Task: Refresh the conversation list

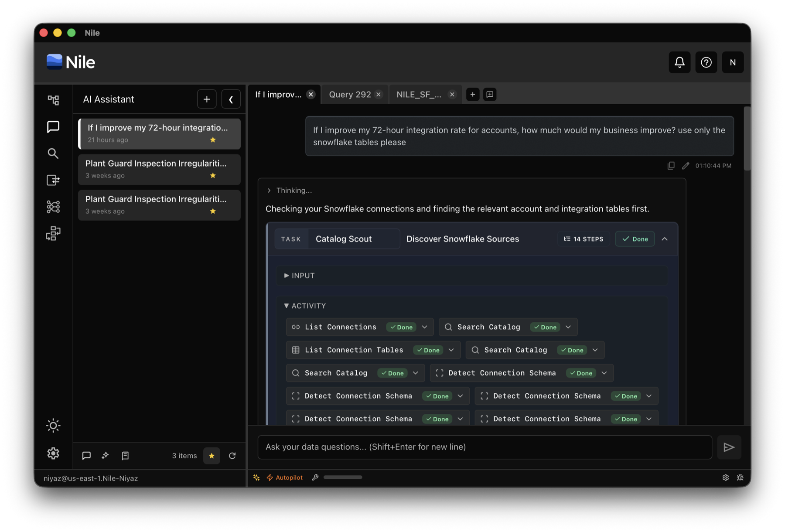Action: (232, 456)
